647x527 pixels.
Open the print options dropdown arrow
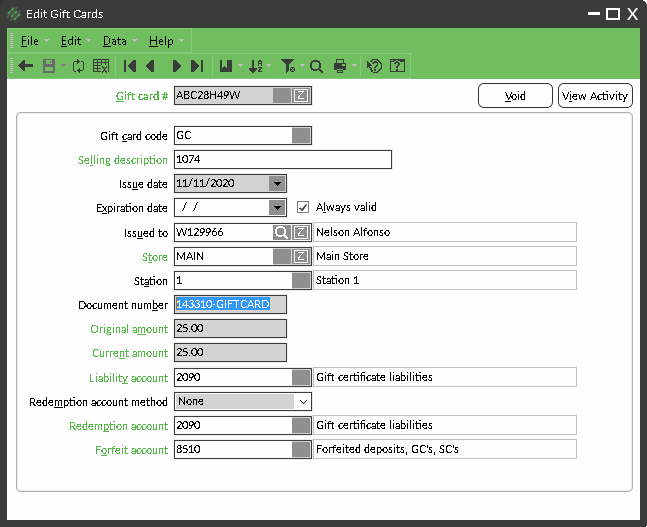pos(354,66)
